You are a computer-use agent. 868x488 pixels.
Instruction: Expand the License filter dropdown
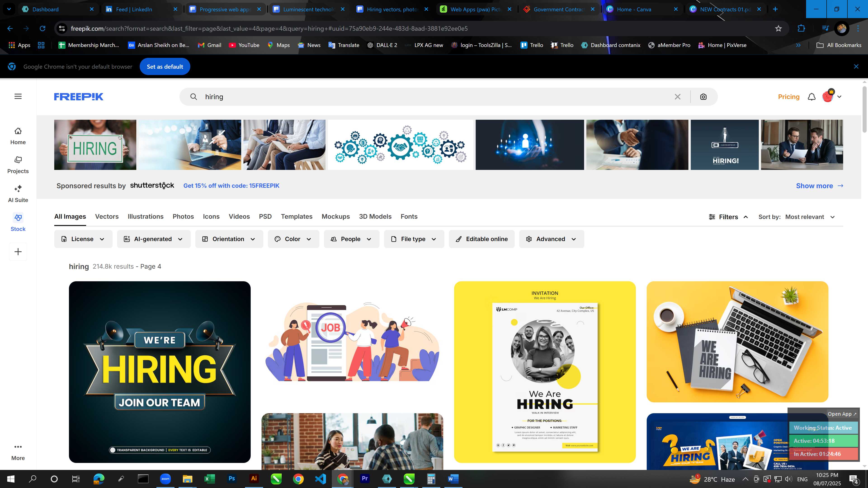[x=83, y=239]
